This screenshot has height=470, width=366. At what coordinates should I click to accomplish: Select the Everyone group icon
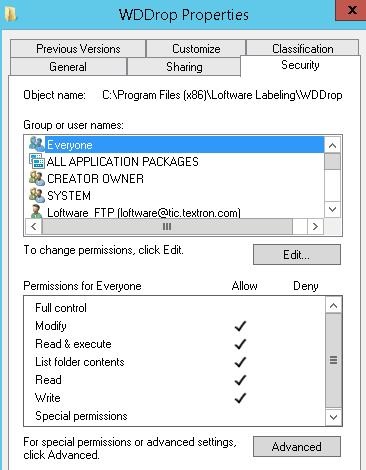coord(36,144)
